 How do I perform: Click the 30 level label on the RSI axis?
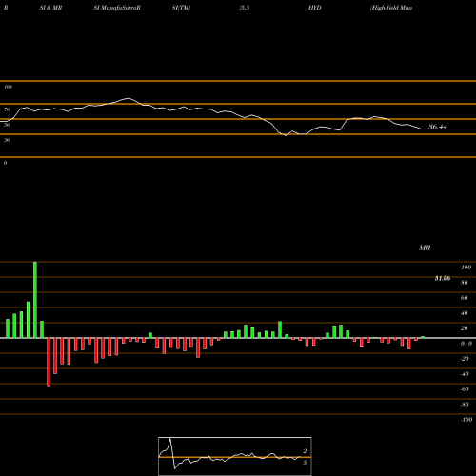pos(7,140)
